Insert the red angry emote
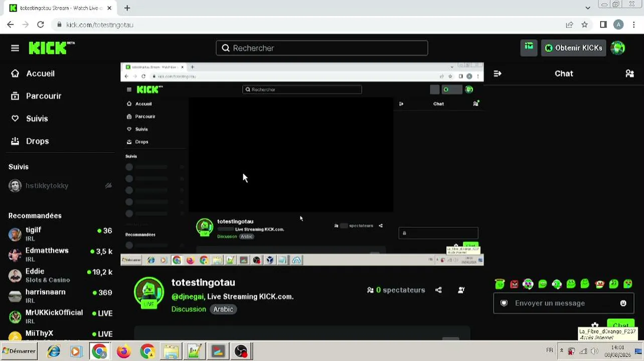The image size is (644, 361). 514,284
